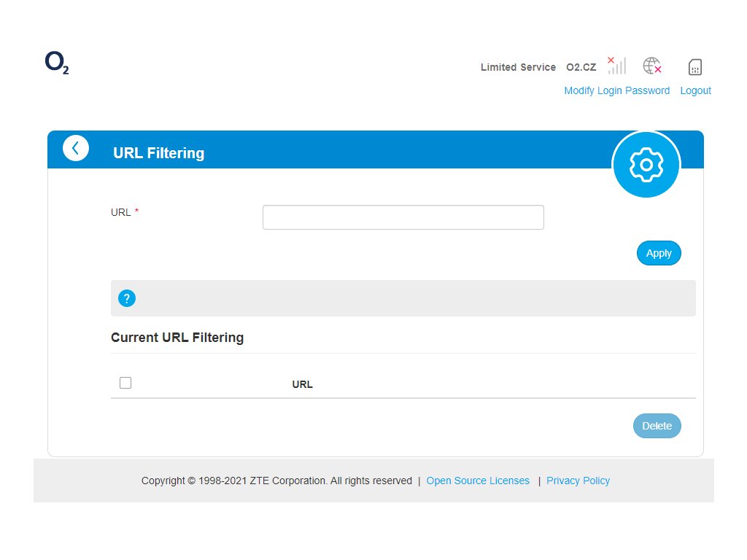Focus the URL input field
Viewport: 747px width, 560px height.
click(x=403, y=217)
